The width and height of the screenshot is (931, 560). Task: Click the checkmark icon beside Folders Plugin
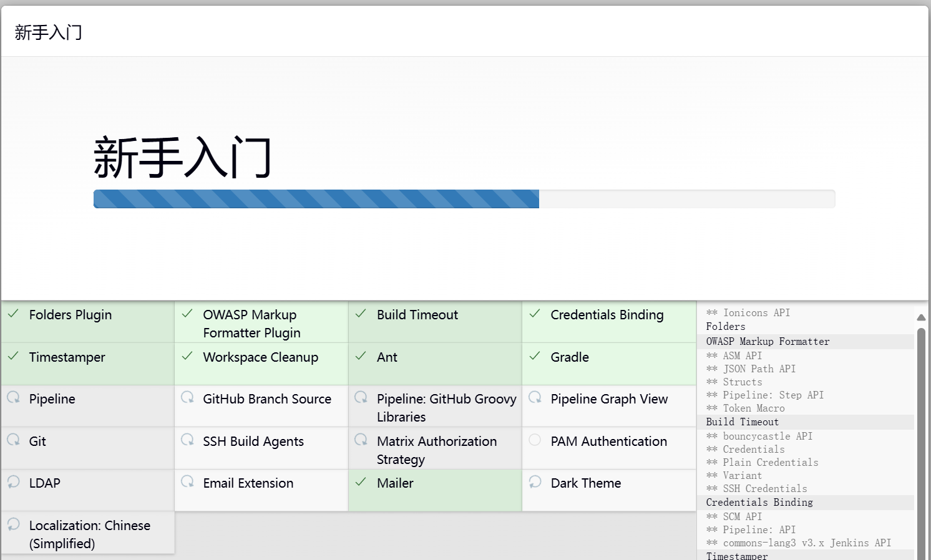click(x=13, y=314)
